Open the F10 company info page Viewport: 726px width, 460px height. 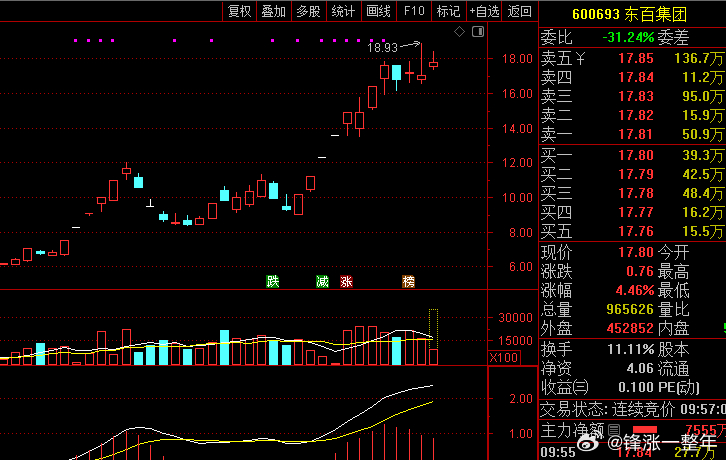click(414, 11)
